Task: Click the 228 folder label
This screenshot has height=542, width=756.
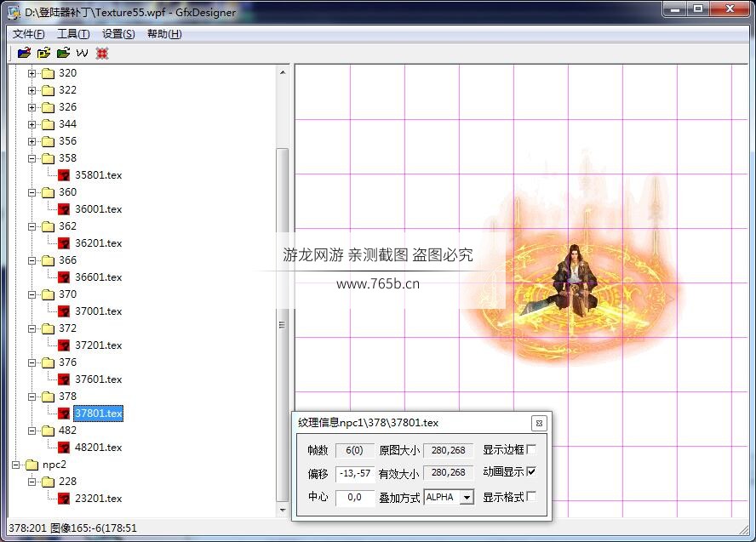Action: click(67, 482)
